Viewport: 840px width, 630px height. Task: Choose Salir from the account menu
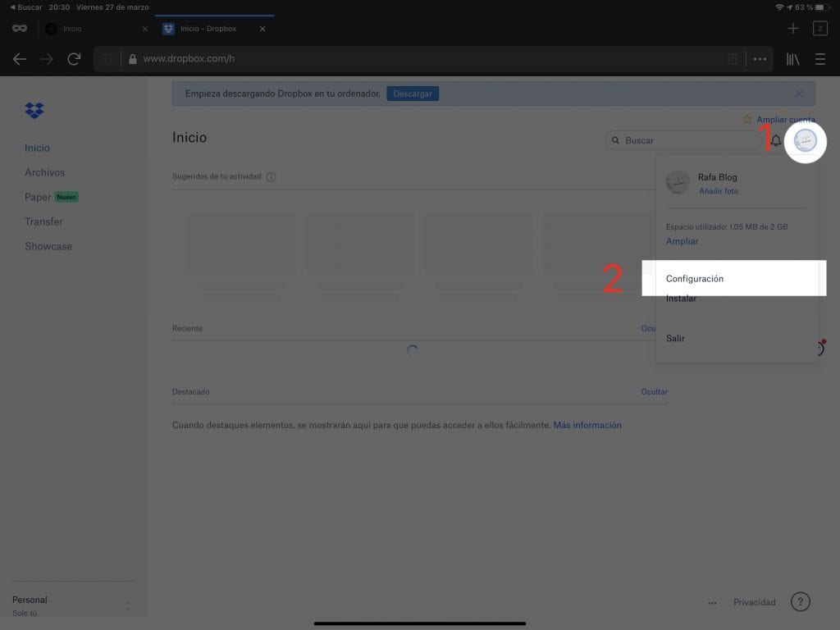tap(675, 338)
